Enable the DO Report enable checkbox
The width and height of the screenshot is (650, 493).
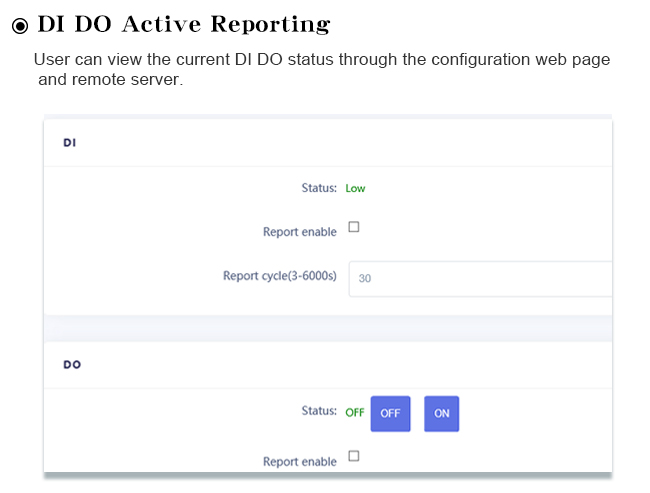[354, 456]
